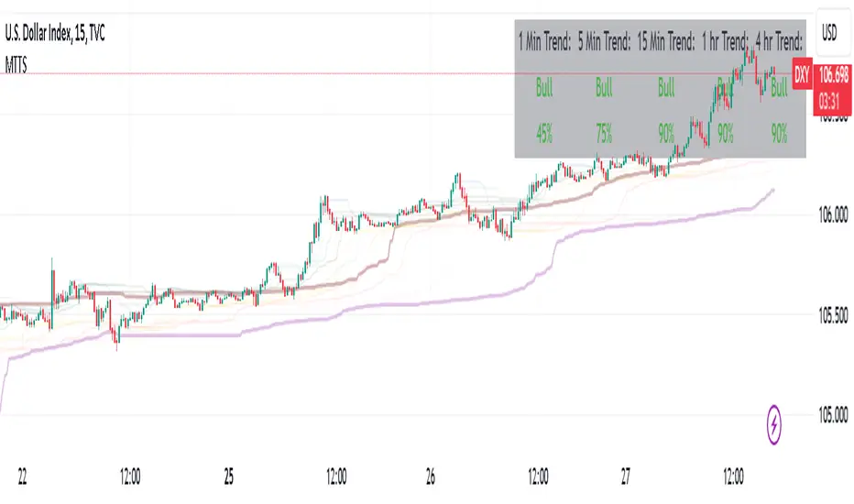The height and width of the screenshot is (504, 854).
Task: Click the 106.000 price axis label
Action: point(832,214)
